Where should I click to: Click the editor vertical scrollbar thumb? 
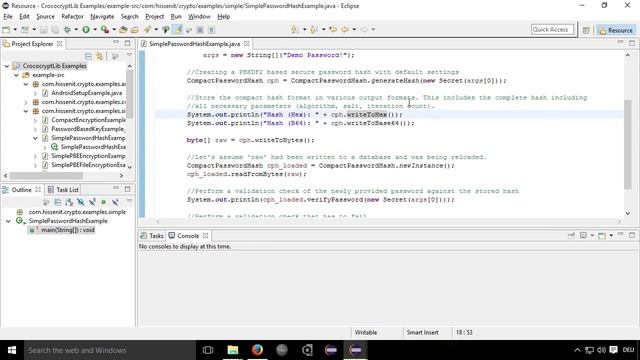628,144
